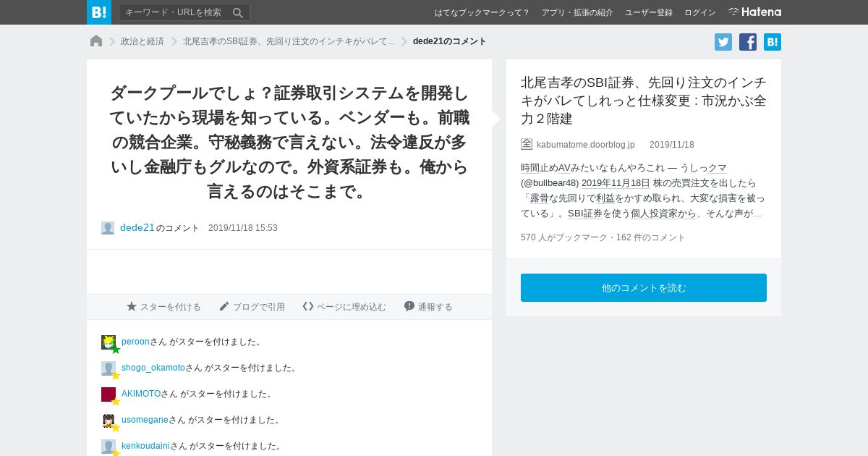This screenshot has height=456, width=868.
Task: Open the Hatena logo link
Action: [754, 12]
